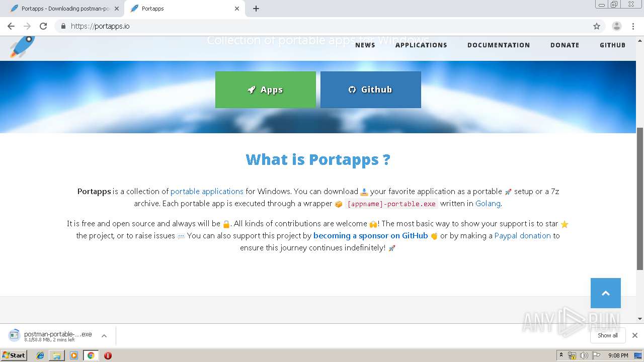Click the network tray icon
644x362 pixels.
(x=572, y=355)
